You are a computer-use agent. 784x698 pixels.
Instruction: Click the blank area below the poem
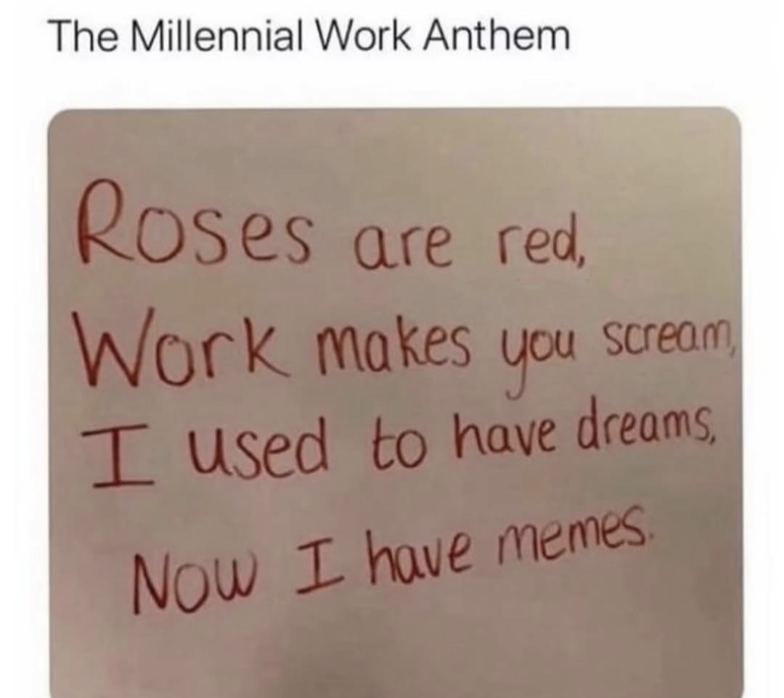pos(394,655)
